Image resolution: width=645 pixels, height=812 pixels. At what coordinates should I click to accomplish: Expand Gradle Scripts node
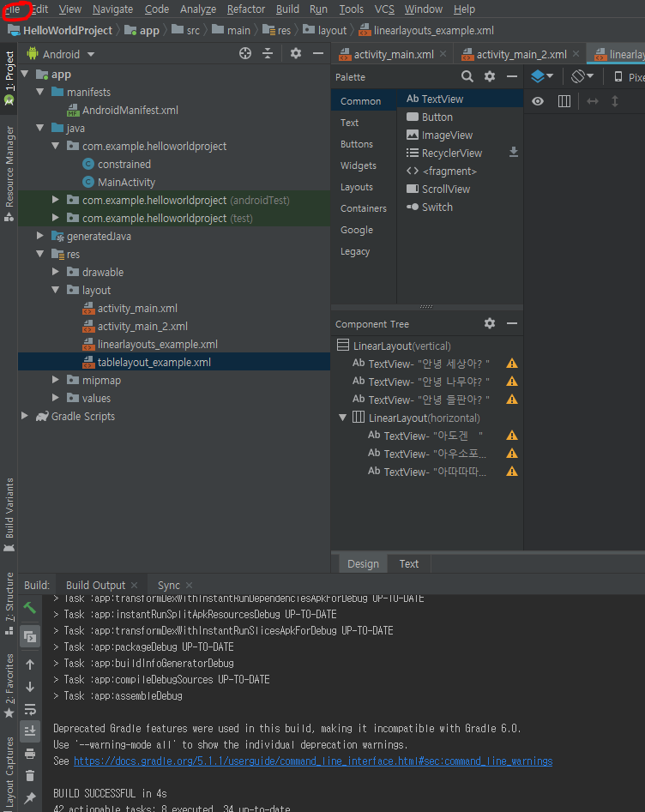click(24, 416)
